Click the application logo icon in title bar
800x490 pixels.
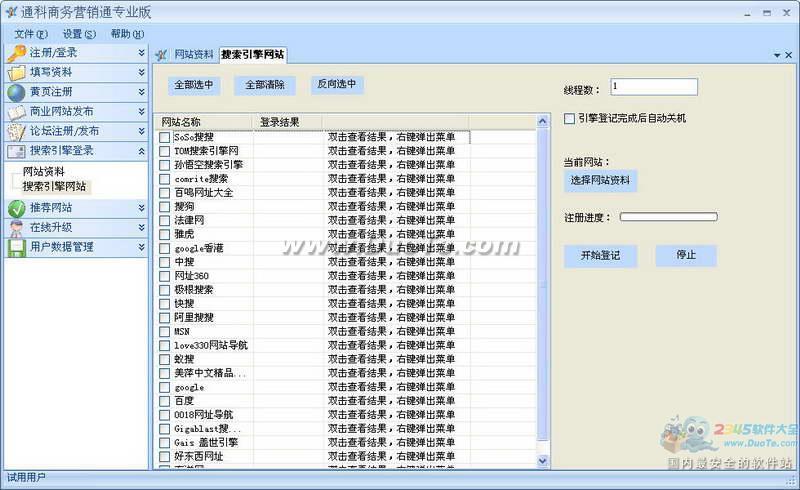pyautogui.click(x=11, y=12)
